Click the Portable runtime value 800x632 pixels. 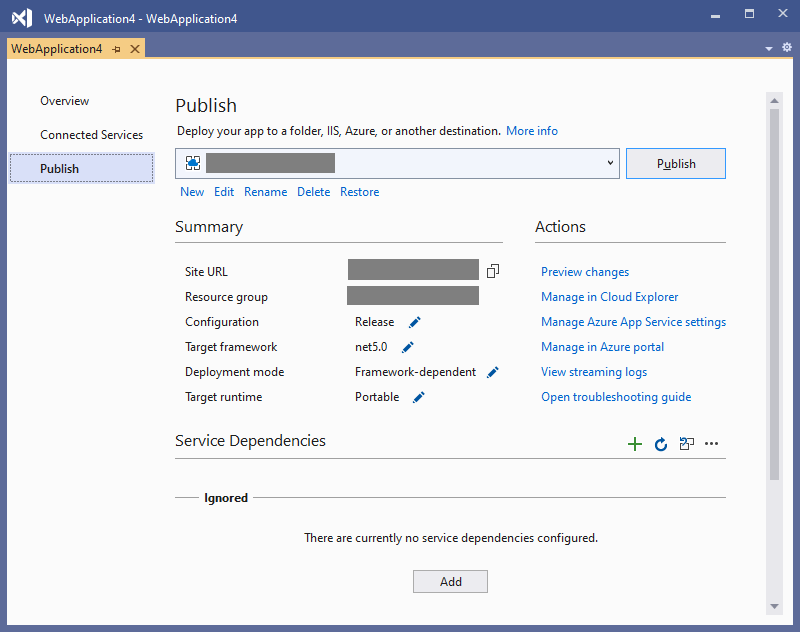377,397
